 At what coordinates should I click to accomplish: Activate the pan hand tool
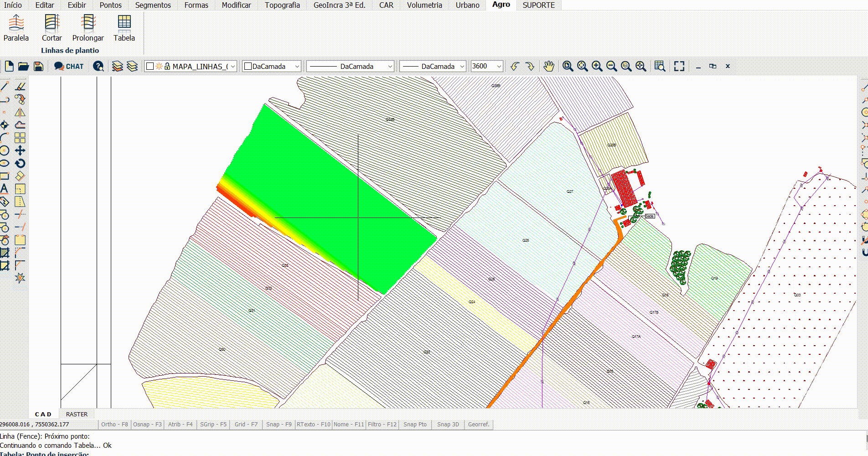click(548, 66)
